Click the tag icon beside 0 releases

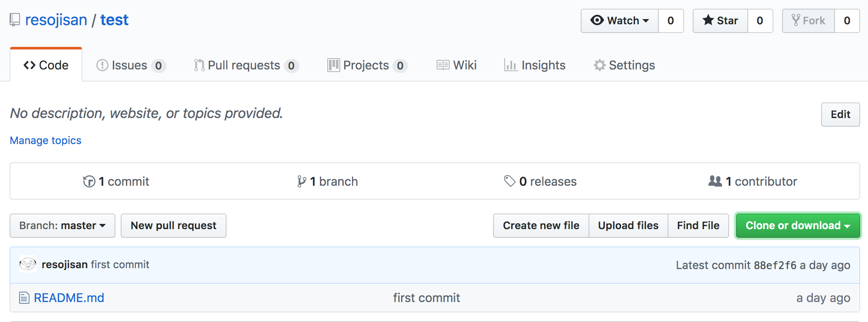[x=510, y=181]
